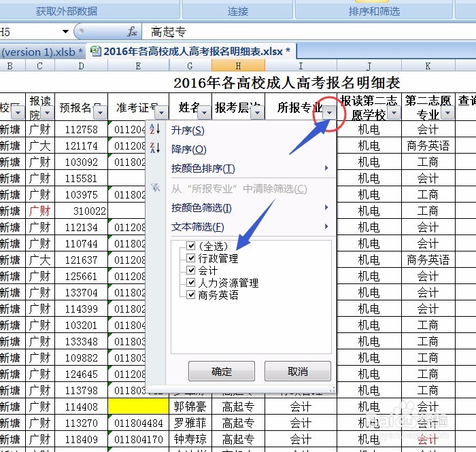Click the 获取外部数据 ribbon group label

(x=67, y=12)
